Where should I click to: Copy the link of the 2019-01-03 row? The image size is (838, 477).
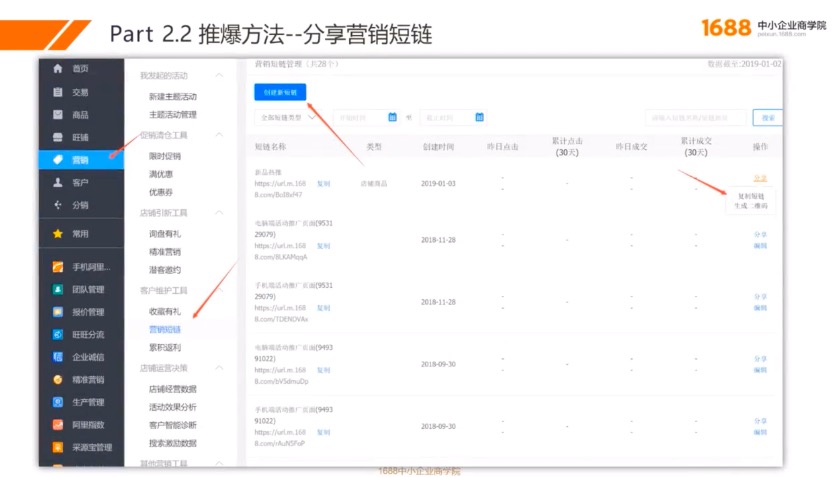tap(323, 183)
